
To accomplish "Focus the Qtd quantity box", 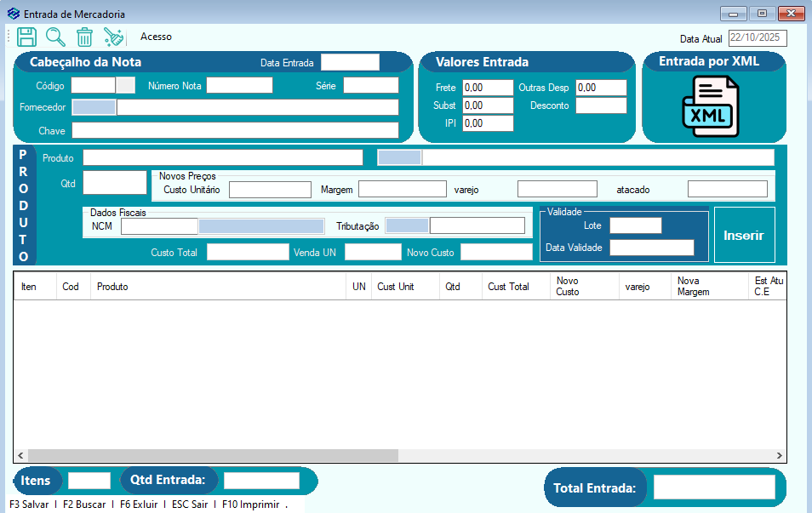I will (115, 182).
